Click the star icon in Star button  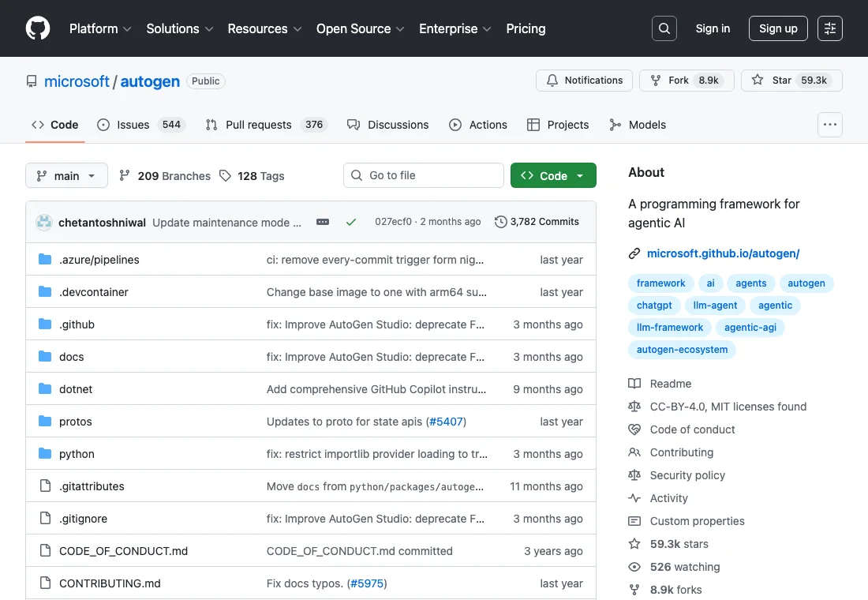758,80
